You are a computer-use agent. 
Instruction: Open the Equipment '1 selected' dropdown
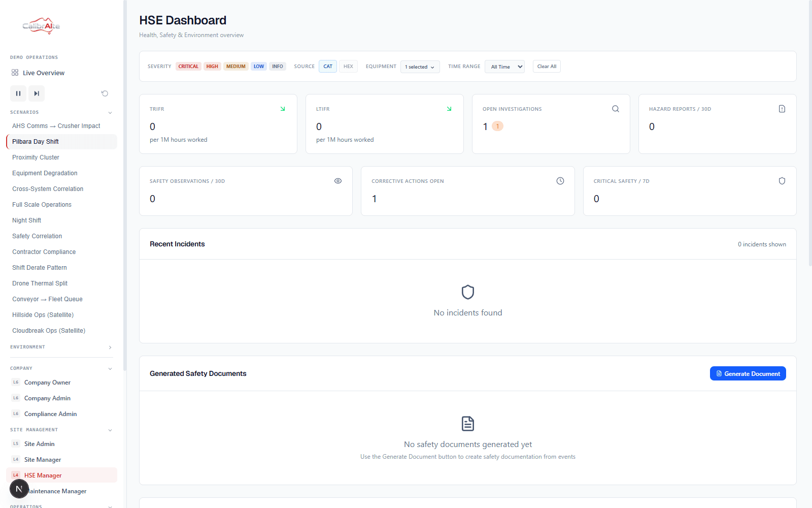pos(420,67)
